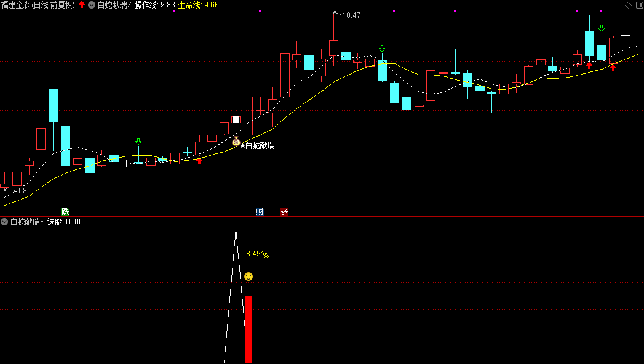
Task: Click the green down arrow after the 10.47 peak
Action: point(382,49)
